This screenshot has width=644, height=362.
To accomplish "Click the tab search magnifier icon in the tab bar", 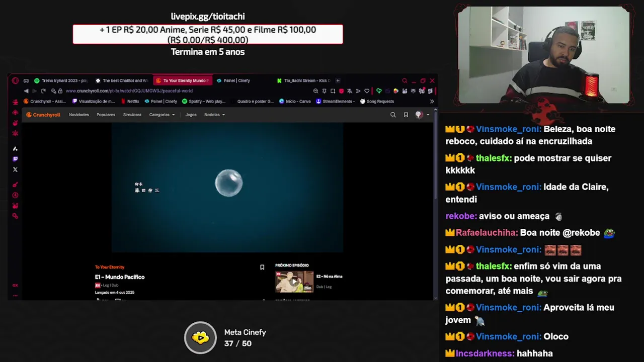I will (x=405, y=80).
